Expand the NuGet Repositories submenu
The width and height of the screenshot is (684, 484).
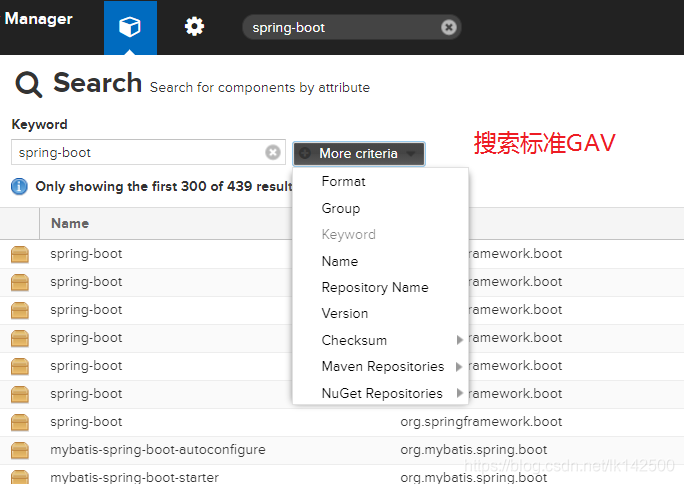[x=380, y=393]
